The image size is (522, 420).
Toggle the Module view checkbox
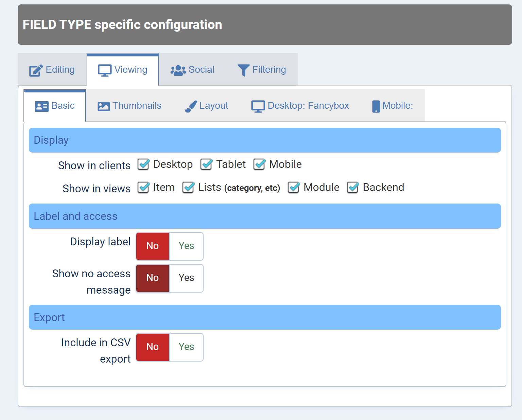tap(294, 187)
